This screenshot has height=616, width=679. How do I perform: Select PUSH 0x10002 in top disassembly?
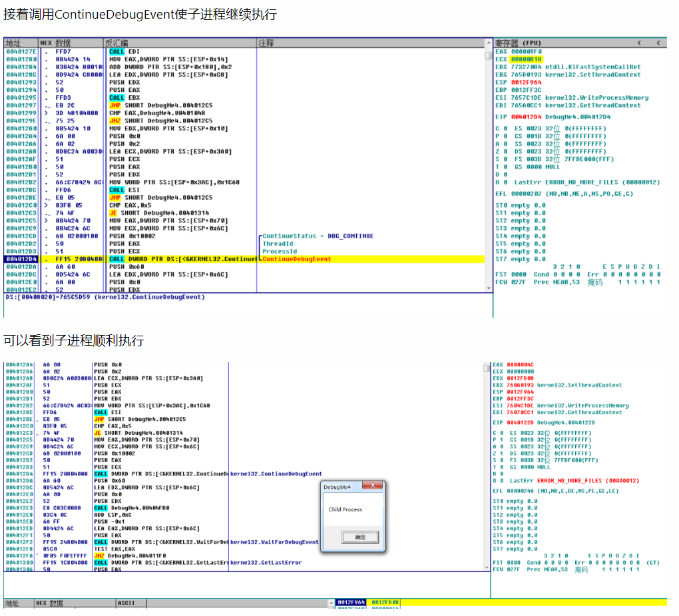point(132,236)
